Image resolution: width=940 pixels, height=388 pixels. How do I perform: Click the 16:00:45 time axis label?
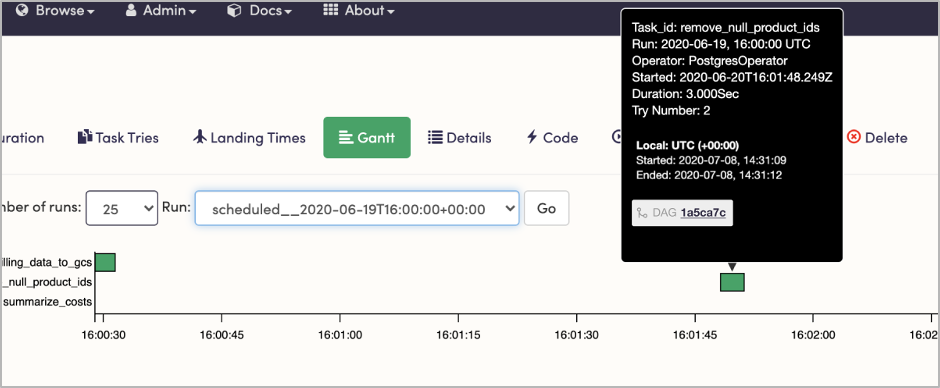(x=221, y=336)
